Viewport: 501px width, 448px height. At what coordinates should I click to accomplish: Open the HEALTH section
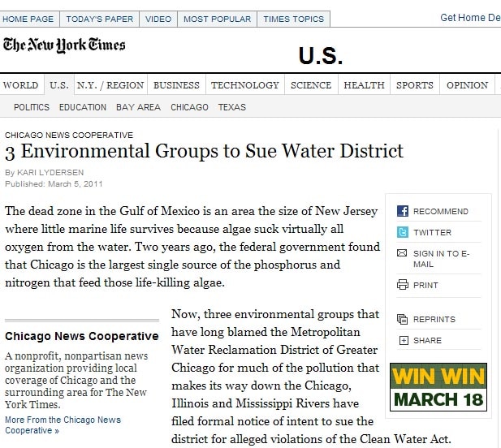pos(364,85)
